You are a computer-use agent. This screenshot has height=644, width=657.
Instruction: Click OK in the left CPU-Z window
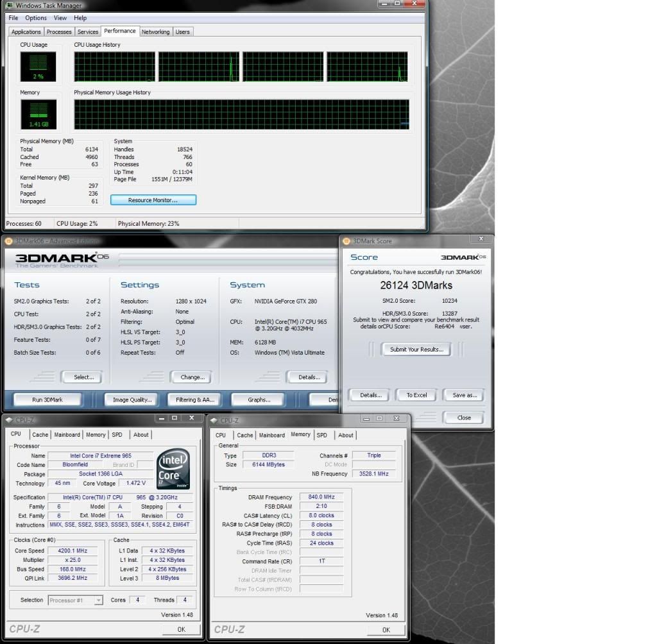[181, 629]
